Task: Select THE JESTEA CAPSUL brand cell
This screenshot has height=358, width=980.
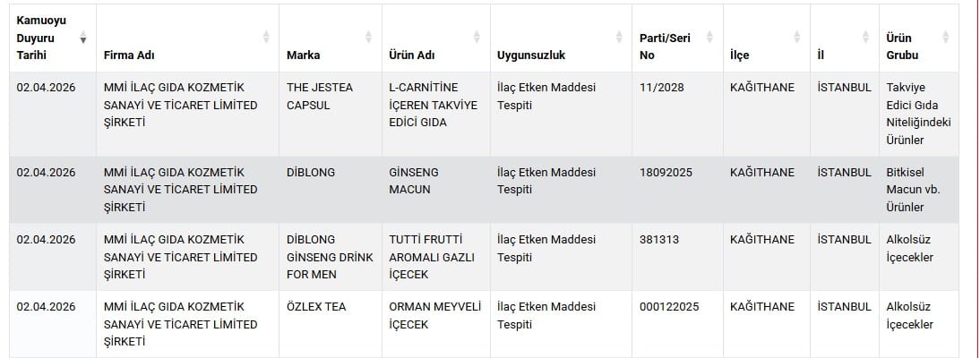Action: 320,96
